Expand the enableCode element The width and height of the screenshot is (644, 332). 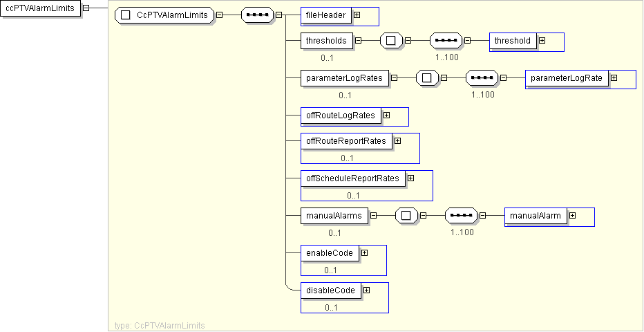pos(364,253)
